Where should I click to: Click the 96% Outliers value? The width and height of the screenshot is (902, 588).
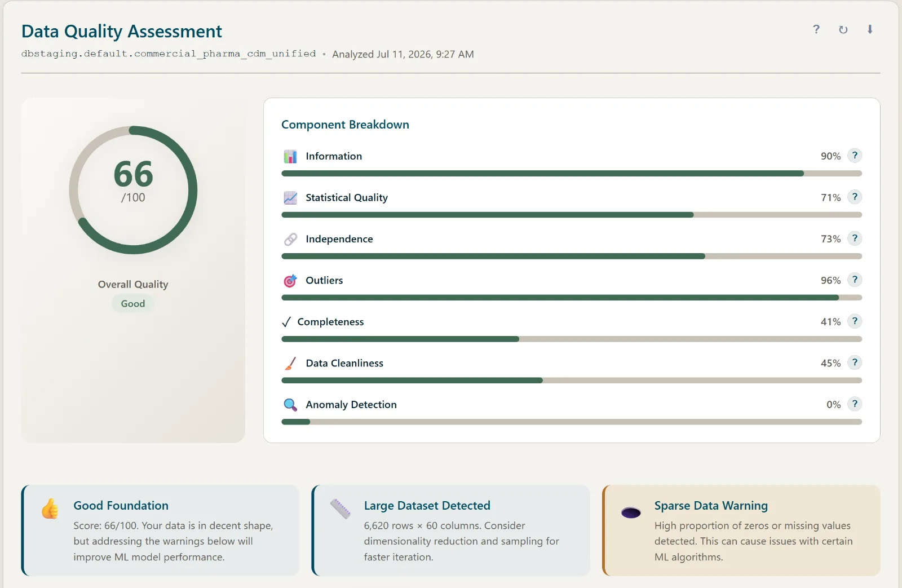coord(830,280)
